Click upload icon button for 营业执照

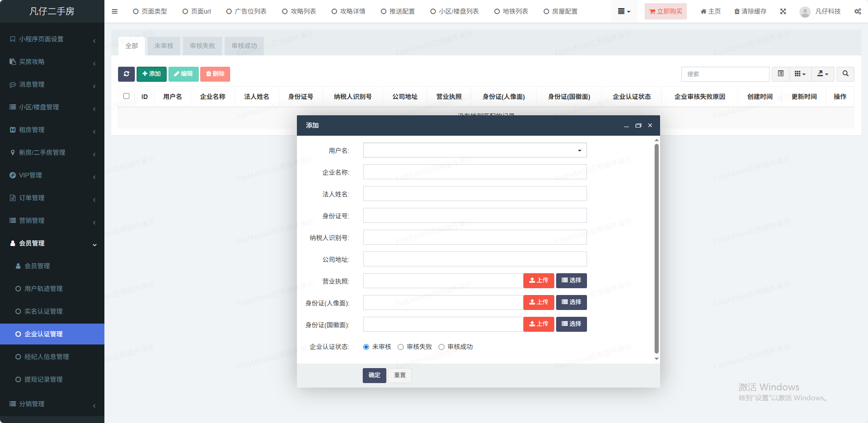click(538, 280)
